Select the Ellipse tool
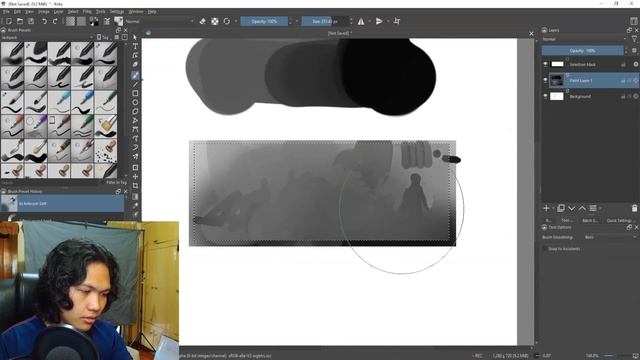The height and width of the screenshot is (360, 640). tap(135, 102)
